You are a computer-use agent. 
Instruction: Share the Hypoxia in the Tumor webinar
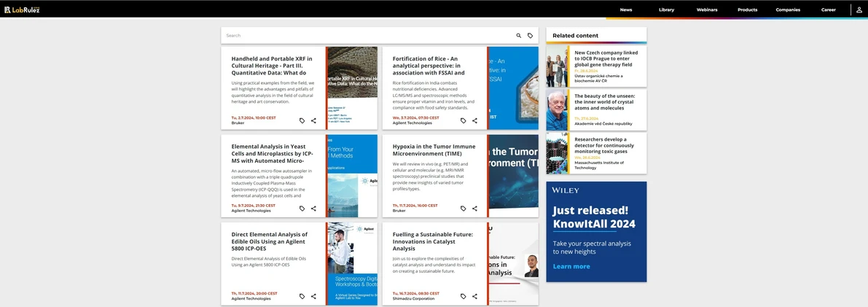pos(474,209)
